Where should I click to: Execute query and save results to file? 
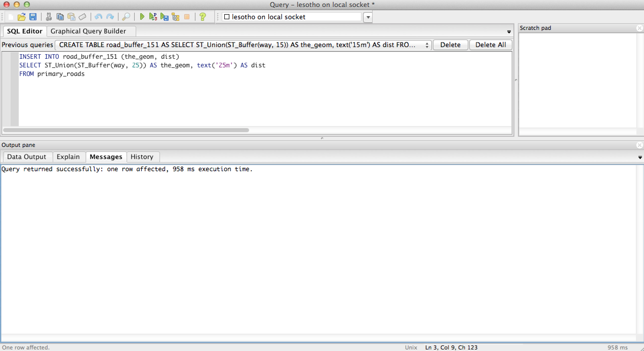[x=164, y=17]
